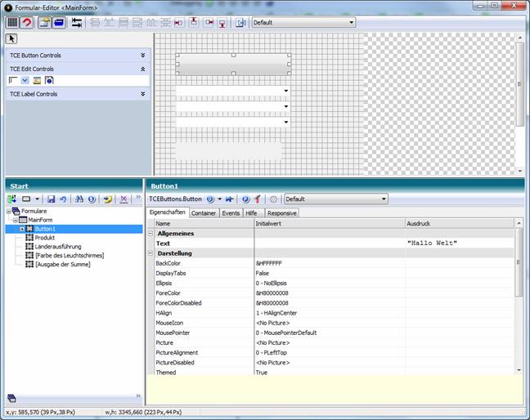The width and height of the screenshot is (530, 420).
Task: Select [Ausgabe der Summe] item
Action: (63, 264)
